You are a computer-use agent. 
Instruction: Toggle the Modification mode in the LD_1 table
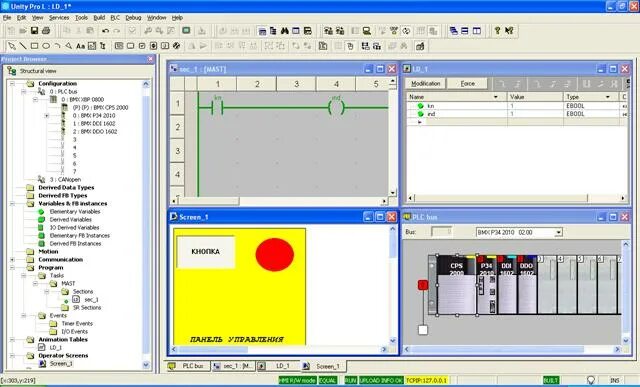click(426, 83)
